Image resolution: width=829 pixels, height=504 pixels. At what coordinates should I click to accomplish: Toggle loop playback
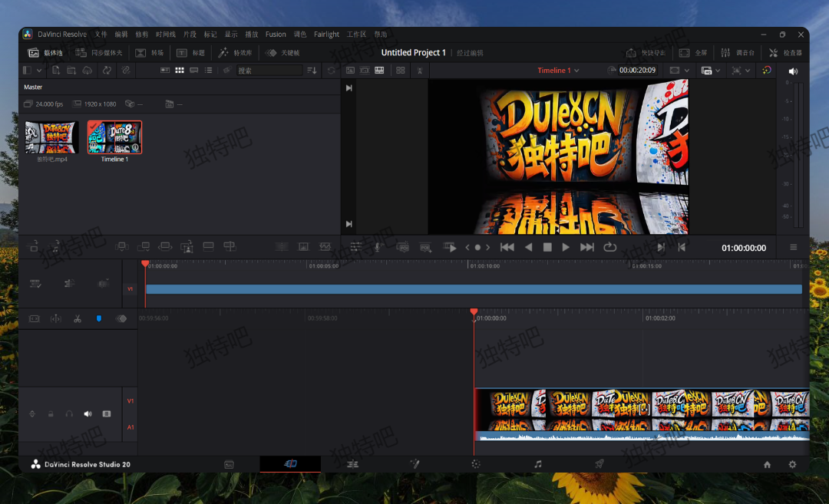[609, 247]
